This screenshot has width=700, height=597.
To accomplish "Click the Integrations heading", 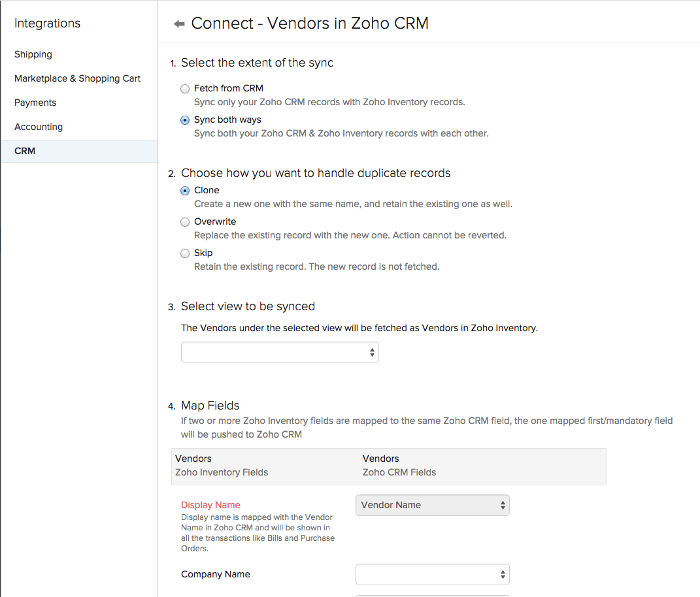I will pos(47,23).
